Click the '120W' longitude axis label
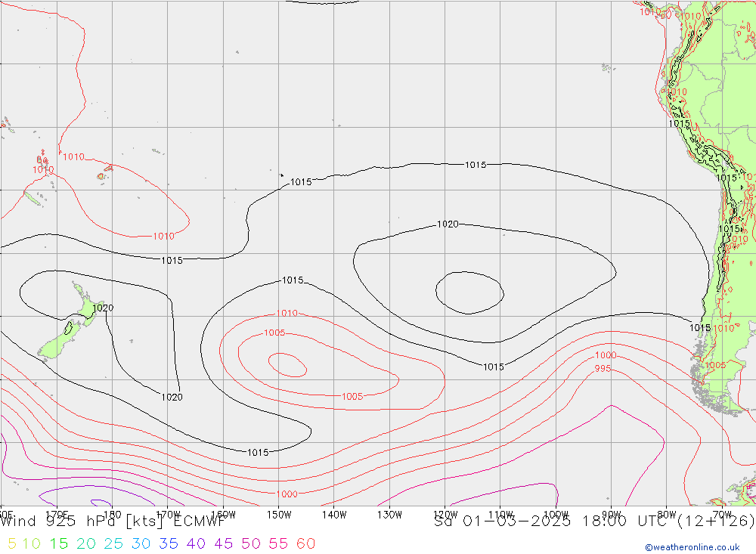Viewport: 756px width, 554px height. (445, 515)
